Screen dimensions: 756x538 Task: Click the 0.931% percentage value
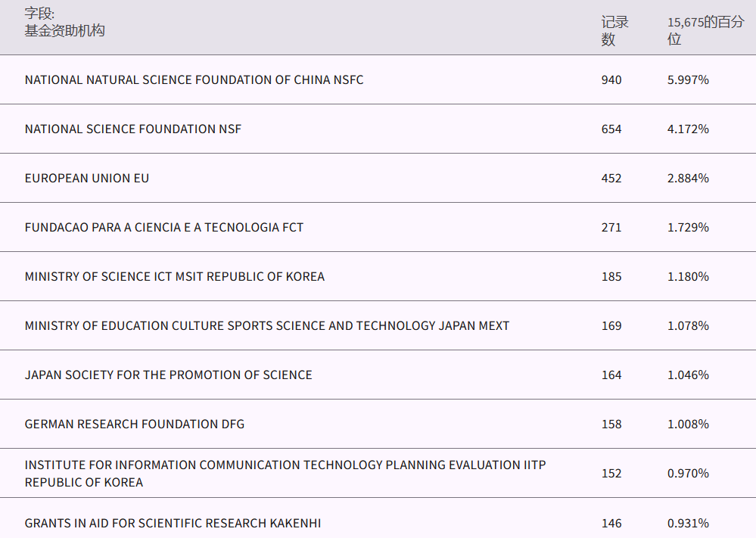click(x=688, y=523)
